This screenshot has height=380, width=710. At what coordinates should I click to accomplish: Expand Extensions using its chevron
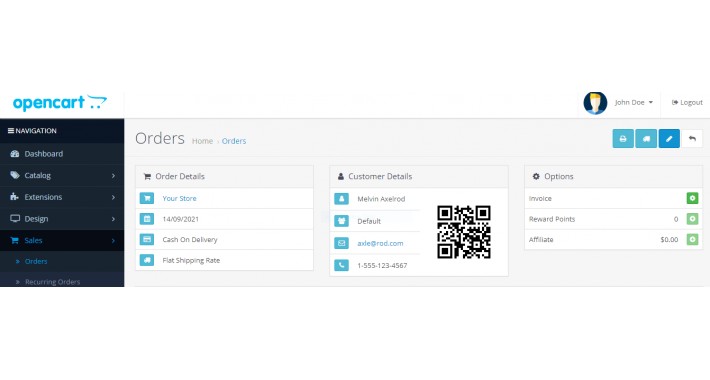(113, 197)
